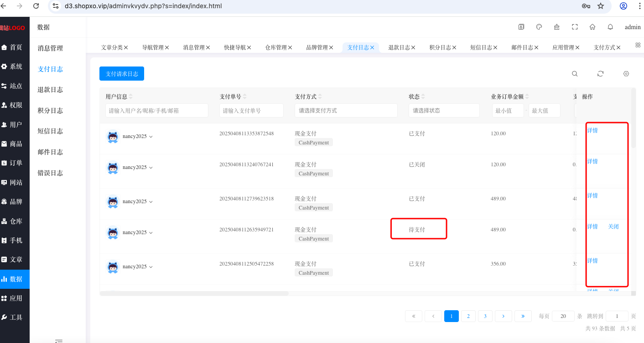Bookmark this page with the star icon
Viewport: 644px width, 343px height.
[x=601, y=6]
